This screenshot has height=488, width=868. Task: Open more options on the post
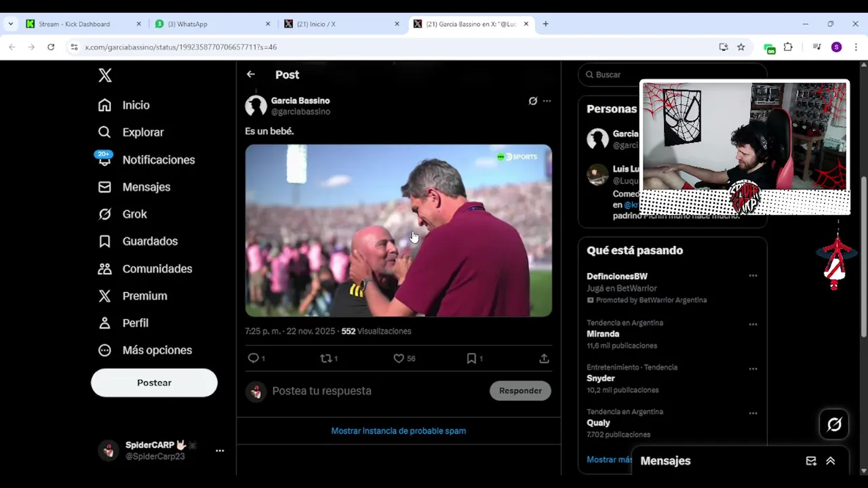coord(547,101)
